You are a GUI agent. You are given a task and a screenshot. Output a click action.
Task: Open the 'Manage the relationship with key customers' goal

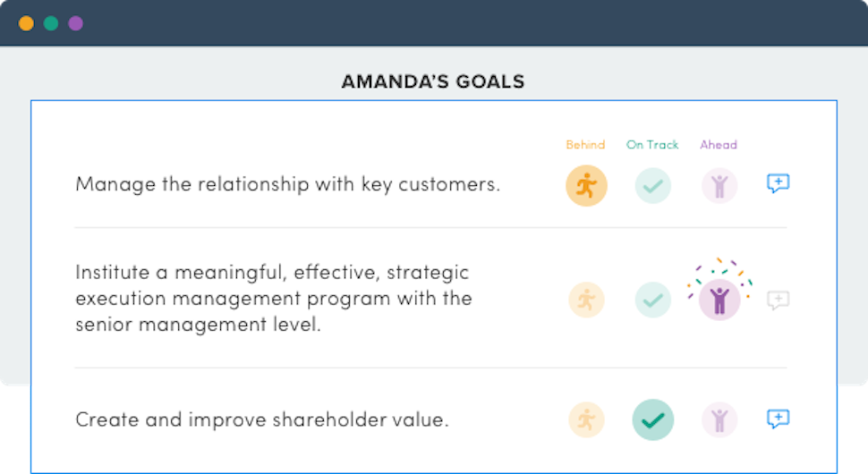[x=287, y=184]
